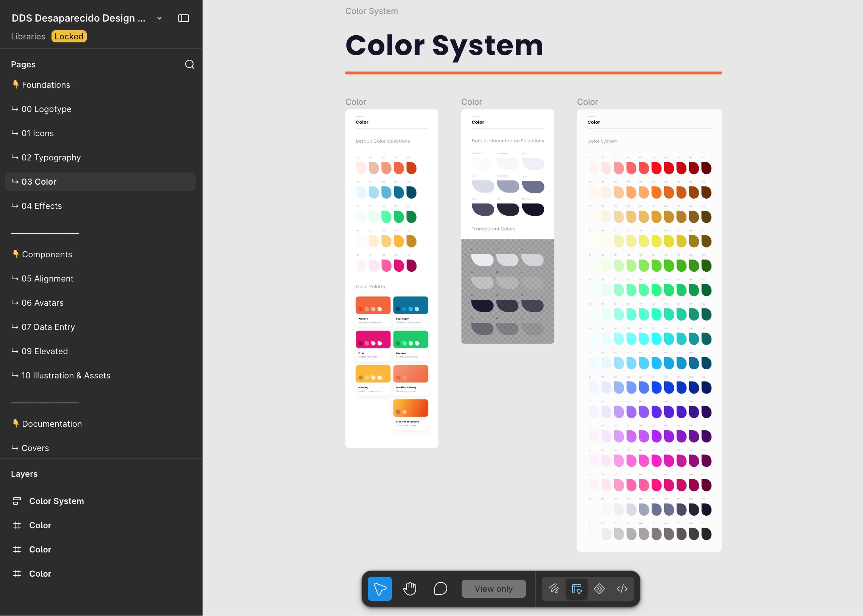
Task: Open the 07 Data Entry page
Action: pos(100,327)
